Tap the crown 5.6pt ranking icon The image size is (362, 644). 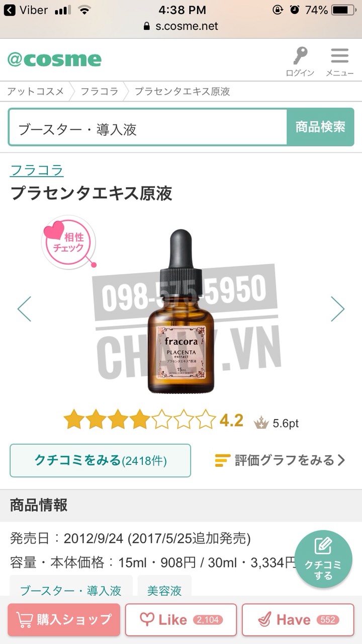pyautogui.click(x=261, y=423)
